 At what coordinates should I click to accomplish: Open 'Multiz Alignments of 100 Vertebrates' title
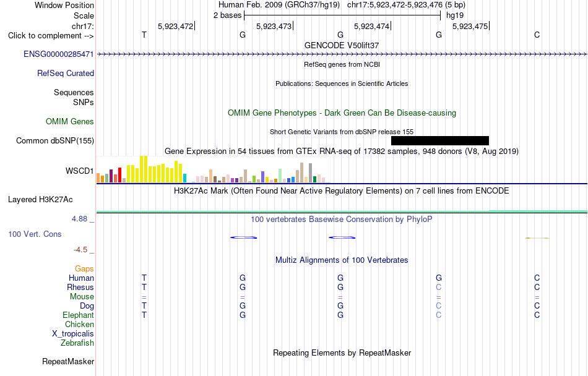[x=342, y=260]
